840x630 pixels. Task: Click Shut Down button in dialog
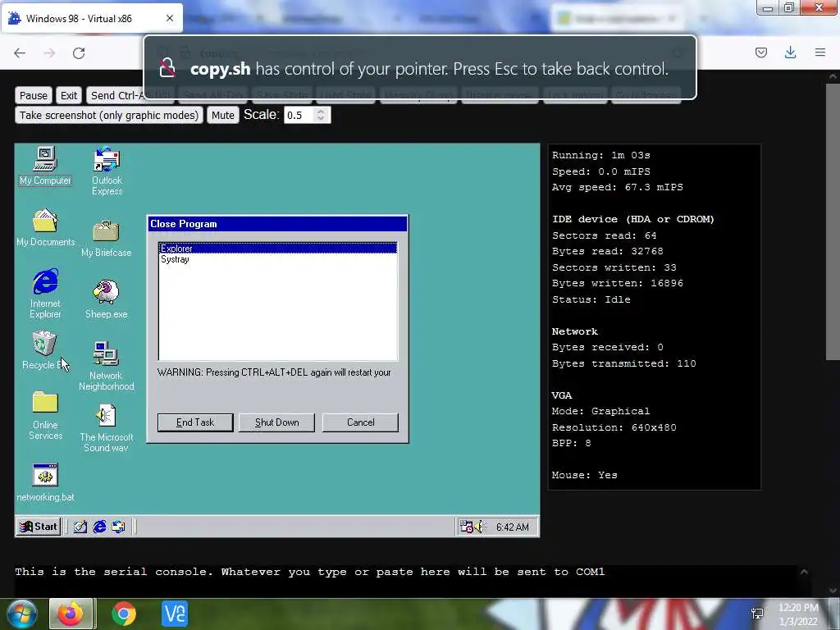point(277,422)
